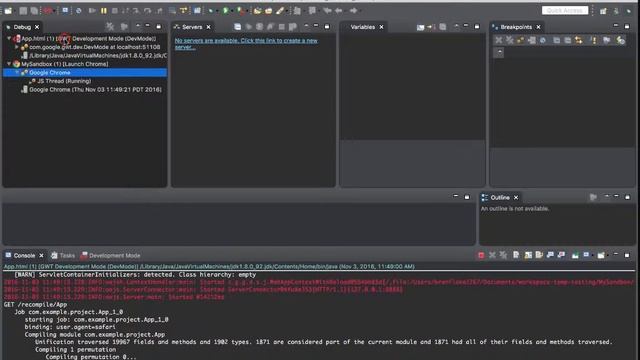
Task: Open View Menu chevron in Debug view
Action: 138,26
